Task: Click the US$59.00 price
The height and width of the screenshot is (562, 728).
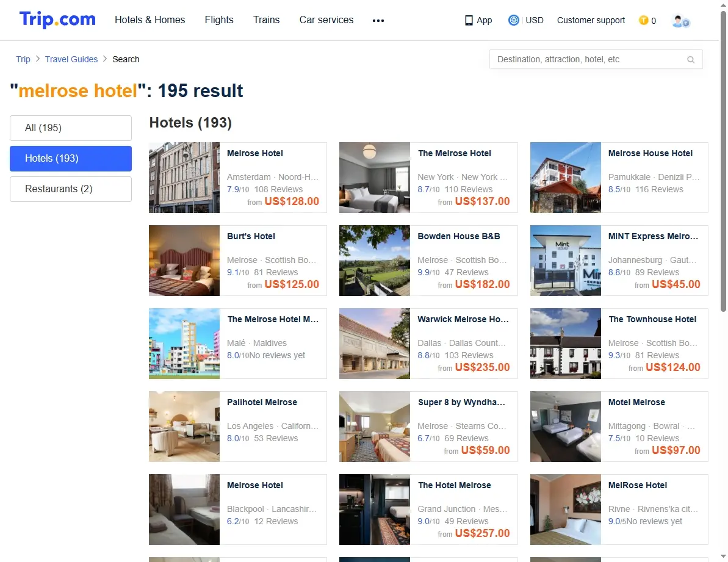Action: [486, 450]
